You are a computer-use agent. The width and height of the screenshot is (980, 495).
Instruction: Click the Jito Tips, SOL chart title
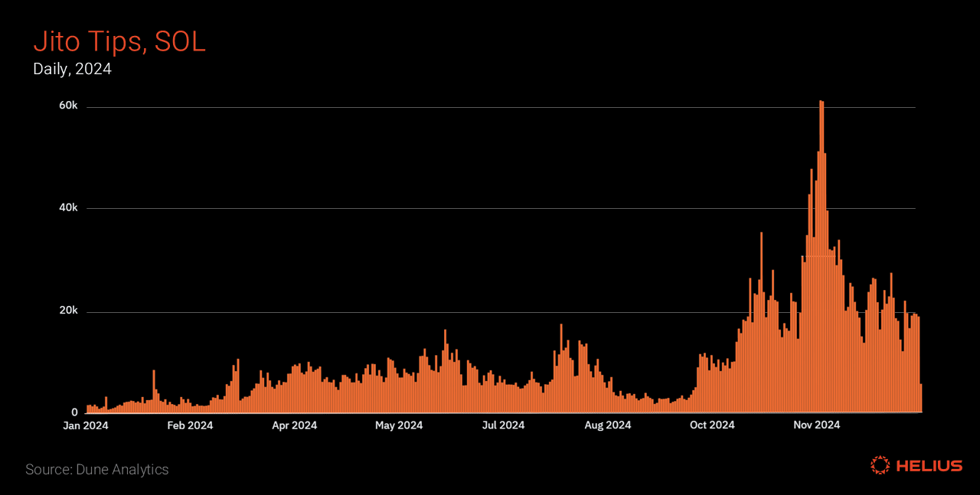(119, 41)
